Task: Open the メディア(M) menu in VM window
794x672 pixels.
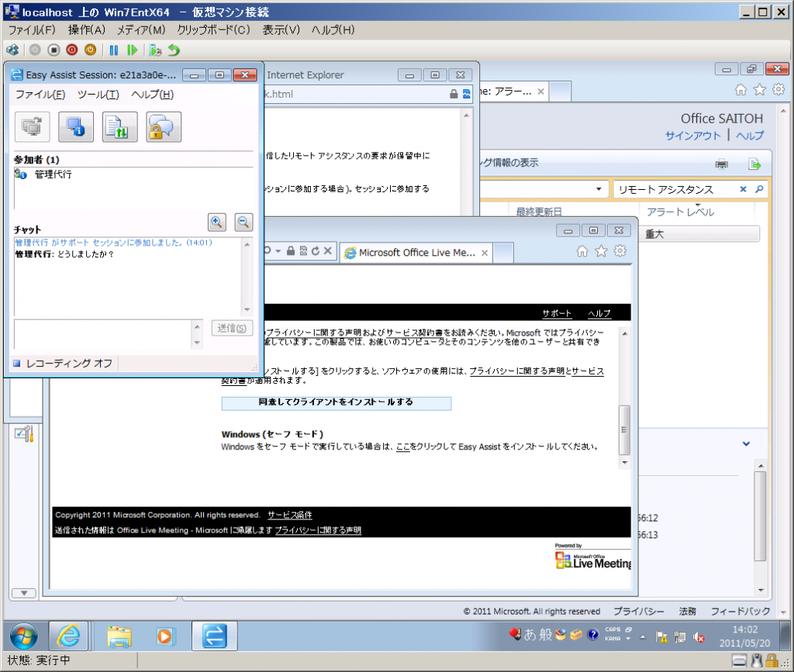Action: (x=141, y=29)
